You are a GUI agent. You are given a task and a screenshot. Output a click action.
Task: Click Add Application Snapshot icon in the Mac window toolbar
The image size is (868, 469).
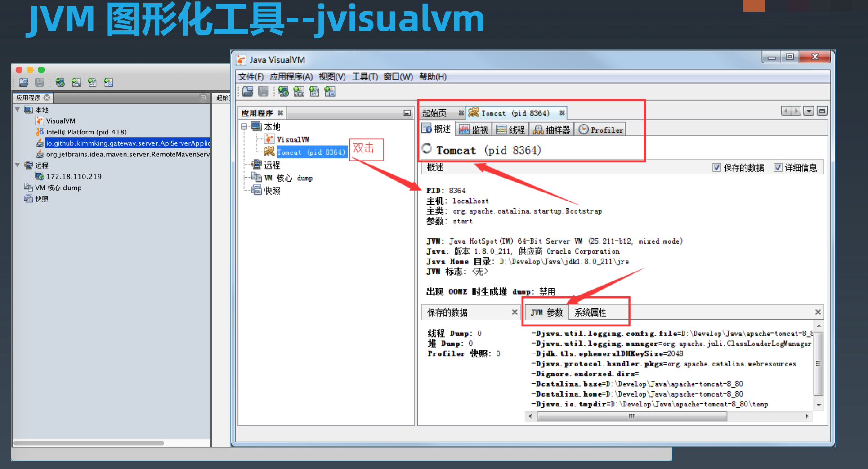click(108, 83)
